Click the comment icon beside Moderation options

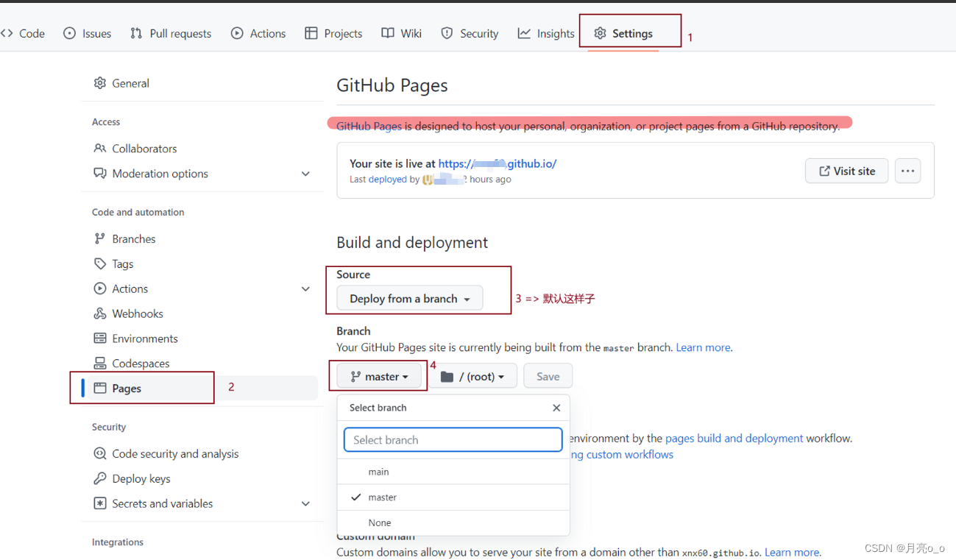(100, 174)
